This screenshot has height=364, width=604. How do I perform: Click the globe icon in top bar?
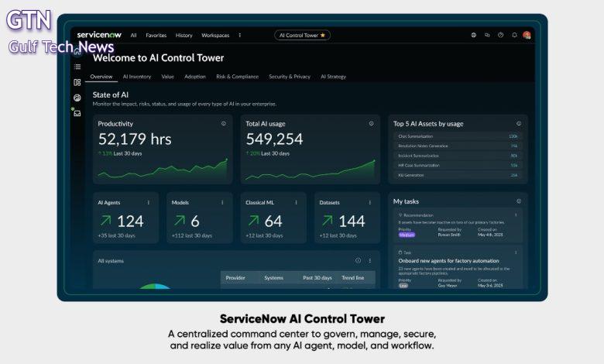point(473,35)
